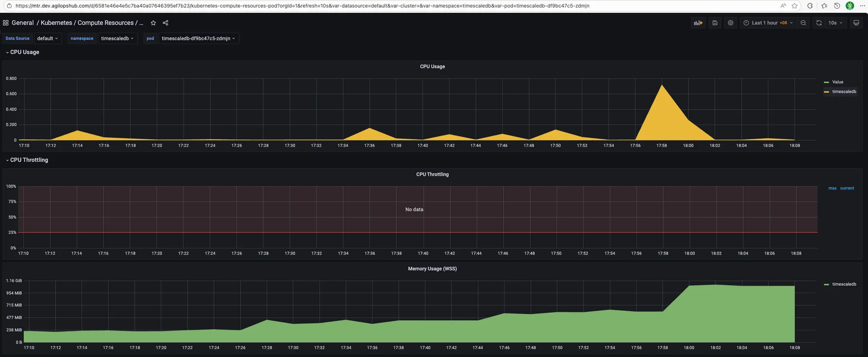Toggle the Value series in CPU legend
Image resolution: width=868 pixels, height=357 pixels.
click(837, 82)
